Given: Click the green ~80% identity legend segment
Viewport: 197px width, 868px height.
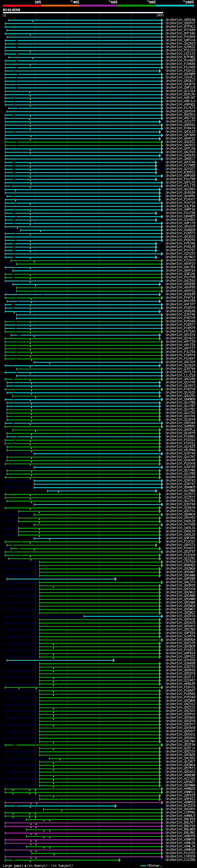Looking at the screenshot, I should click(x=137, y=6).
